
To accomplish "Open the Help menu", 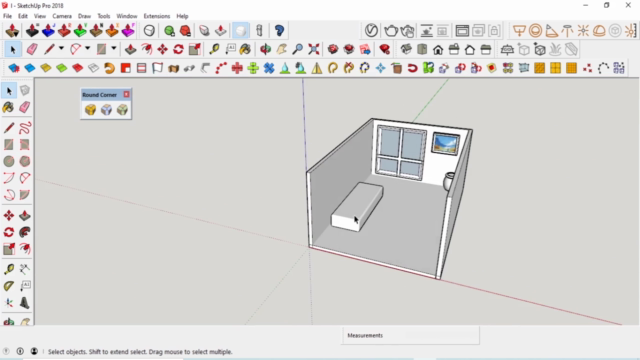I will [182, 16].
